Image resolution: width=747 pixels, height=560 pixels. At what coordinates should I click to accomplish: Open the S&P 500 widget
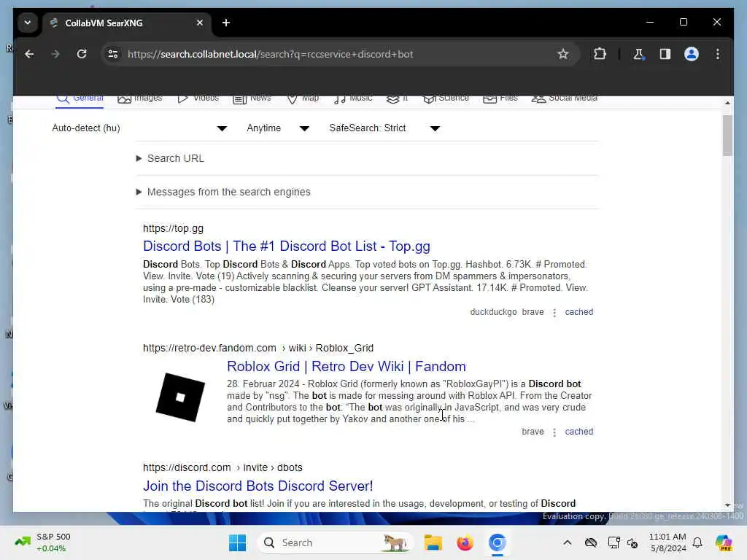43,542
